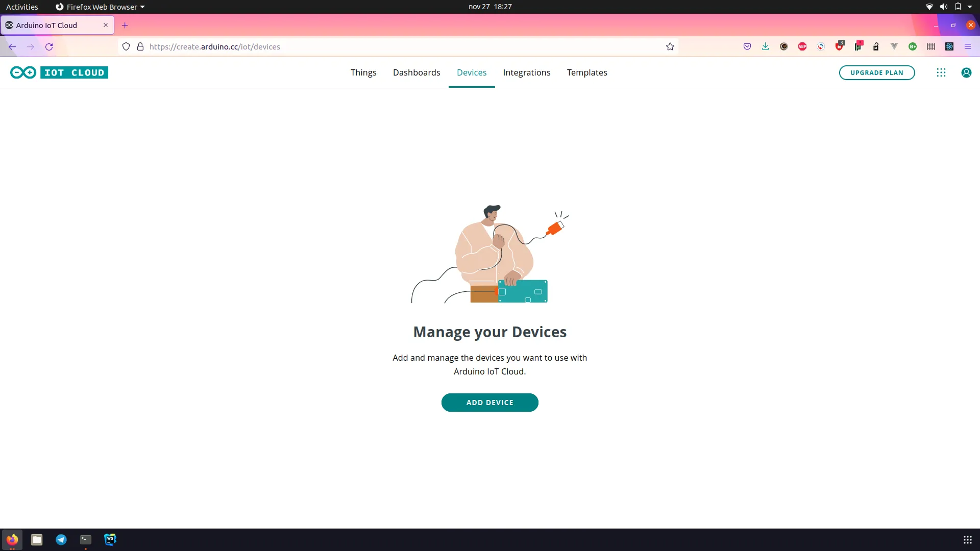The image size is (980, 551).
Task: Switch to the Dashboards tab
Action: click(416, 72)
